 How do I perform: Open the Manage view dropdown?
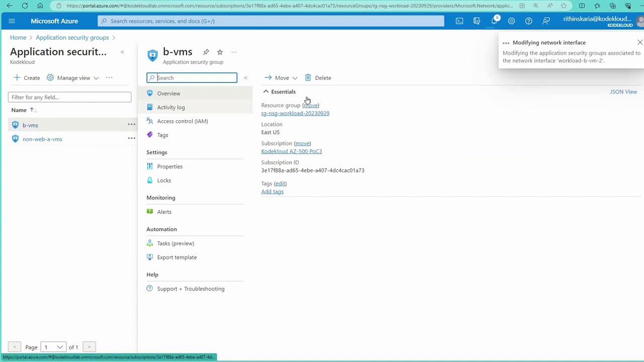tap(73, 78)
